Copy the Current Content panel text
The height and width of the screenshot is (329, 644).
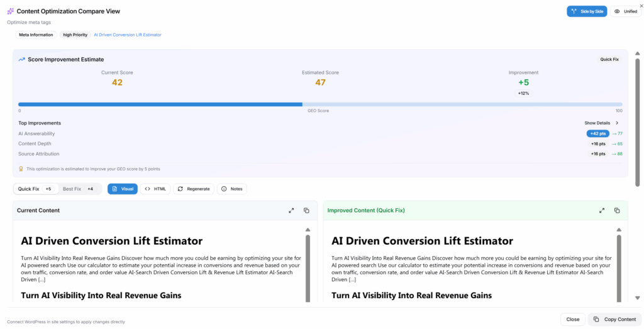click(x=306, y=210)
